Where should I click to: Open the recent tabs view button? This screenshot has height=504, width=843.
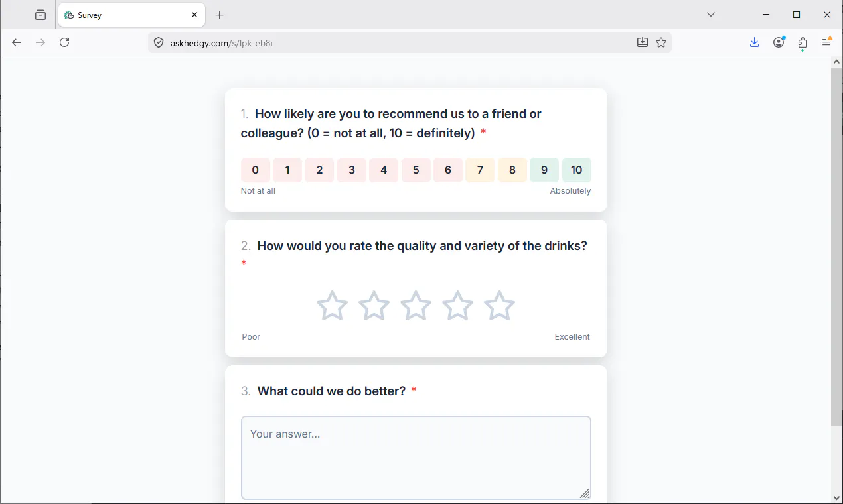coord(40,15)
